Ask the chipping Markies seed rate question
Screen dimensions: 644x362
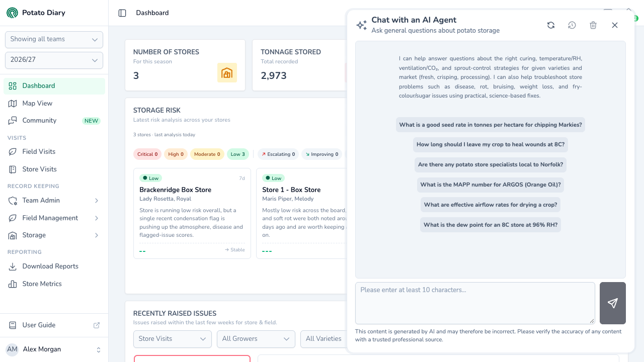point(491,125)
